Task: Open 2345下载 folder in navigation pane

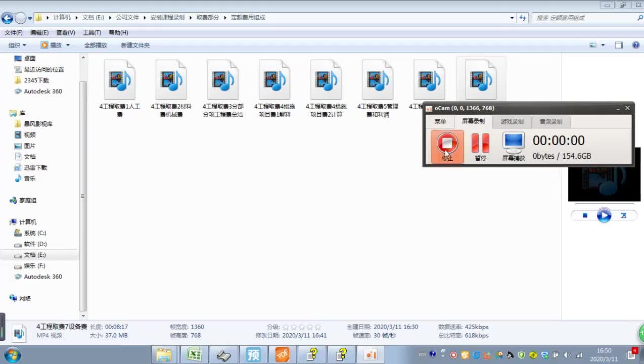Action: point(36,80)
